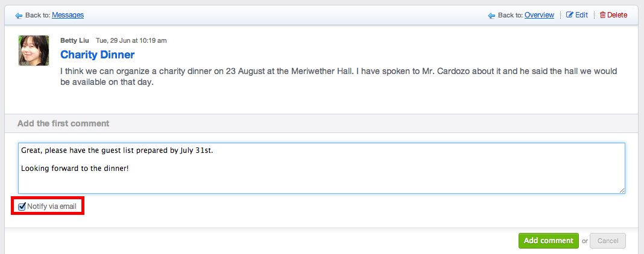Viewport: 644px width, 254px height.
Task: Uncheck the Notify via email checkbox
Action: [x=22, y=206]
